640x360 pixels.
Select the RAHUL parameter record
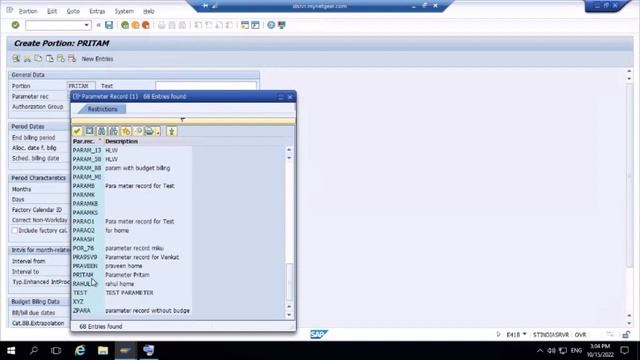pos(132,284)
